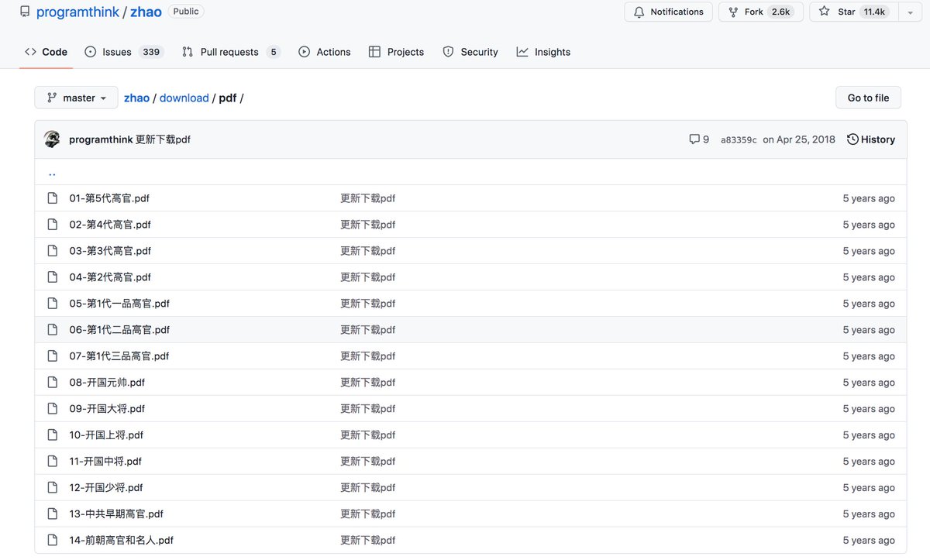Click the file icon for 09-开国大将.pdf
Viewport: 930px width, 560px height.
(x=53, y=409)
